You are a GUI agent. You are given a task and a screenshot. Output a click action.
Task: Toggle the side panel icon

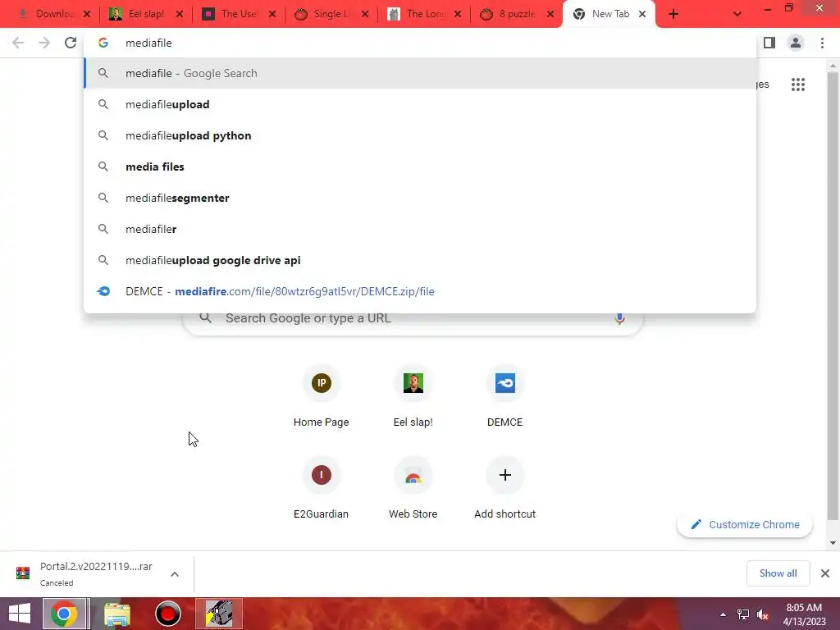[x=769, y=43]
